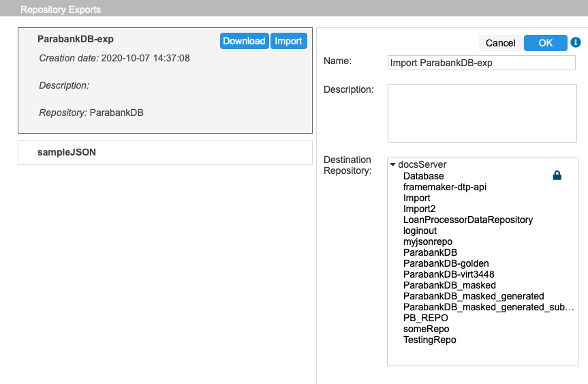588x384 pixels.
Task: Click the Description text area
Action: point(482,113)
